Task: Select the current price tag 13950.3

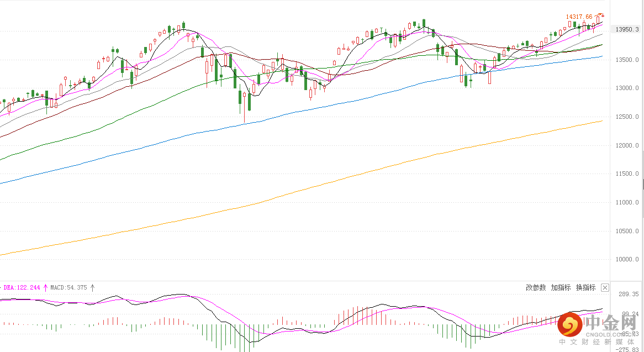Action: 627,29
